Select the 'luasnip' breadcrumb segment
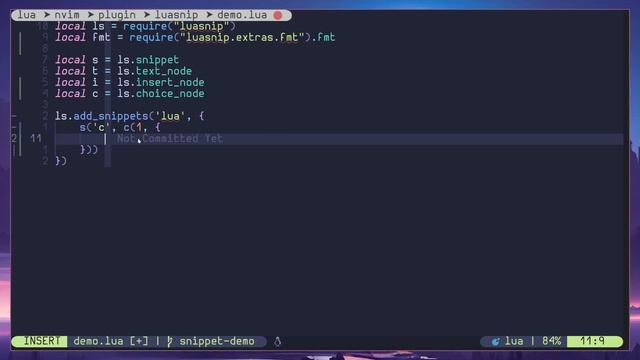This screenshot has height=360, width=640. pyautogui.click(x=176, y=15)
